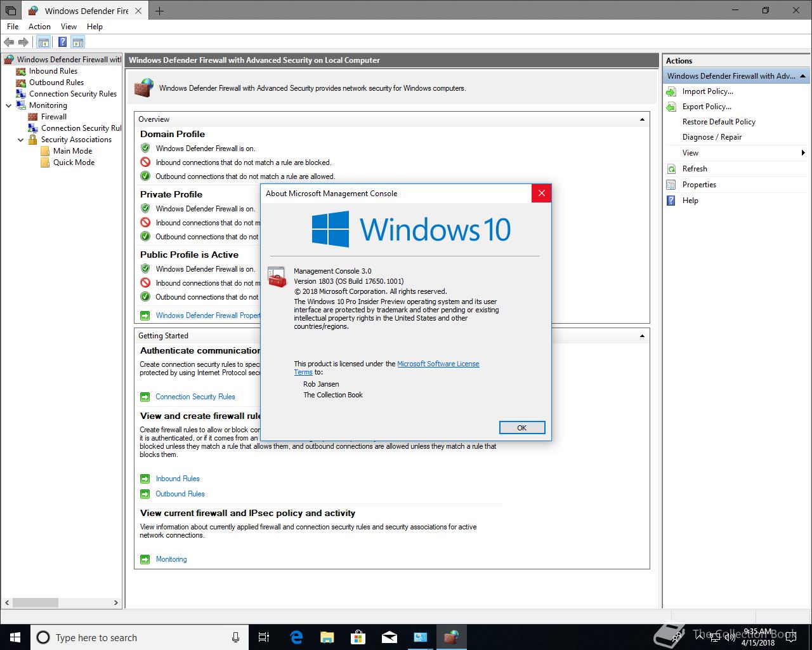Click green arrow icon beside Outbound Rules link

[145, 494]
